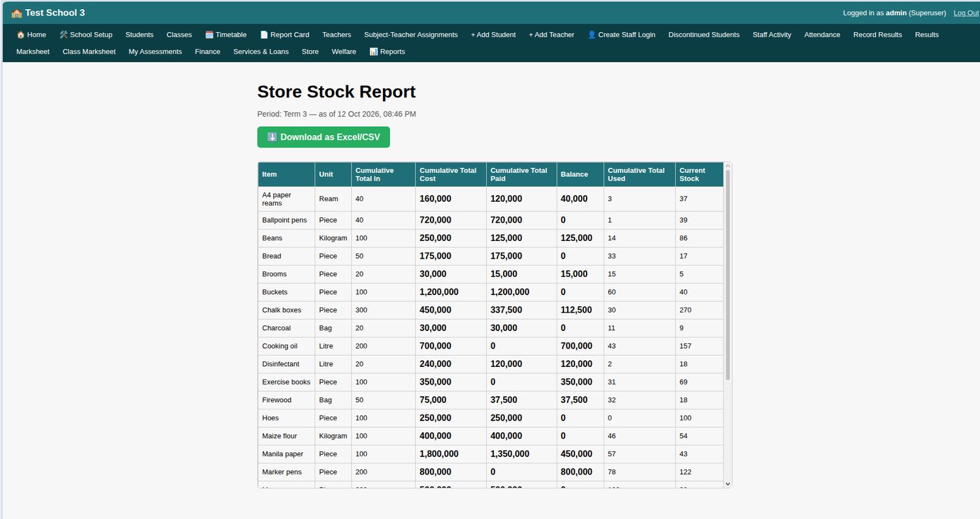Open Services & Loans section
Viewport: 980px width, 519px height.
click(261, 52)
